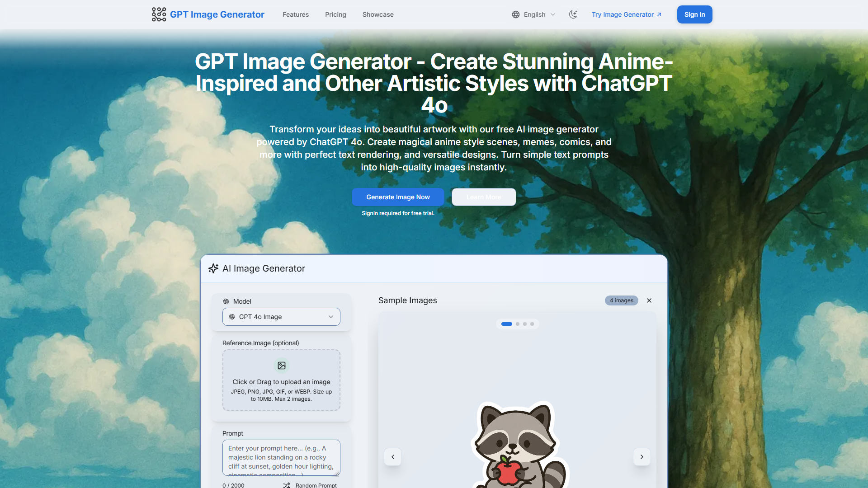Click the Random Prompt label
868x488 pixels.
316,485
